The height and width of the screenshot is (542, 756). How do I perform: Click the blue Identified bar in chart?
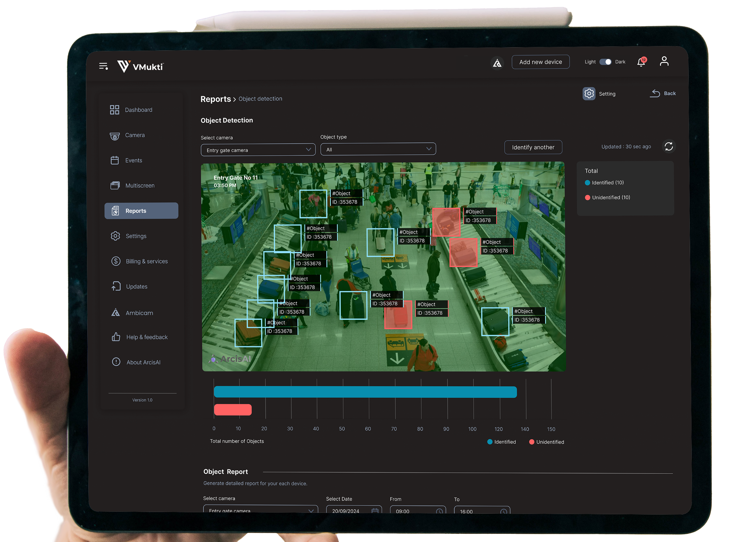[365, 392]
